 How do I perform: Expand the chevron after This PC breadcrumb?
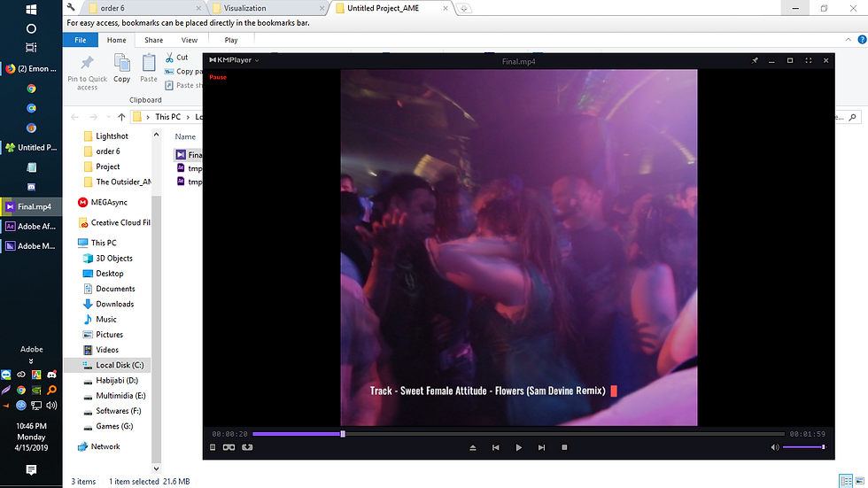point(188,117)
